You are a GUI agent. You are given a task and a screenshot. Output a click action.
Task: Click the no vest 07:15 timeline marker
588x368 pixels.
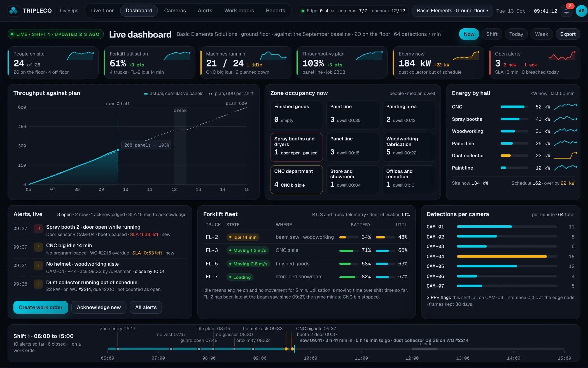[x=171, y=349]
